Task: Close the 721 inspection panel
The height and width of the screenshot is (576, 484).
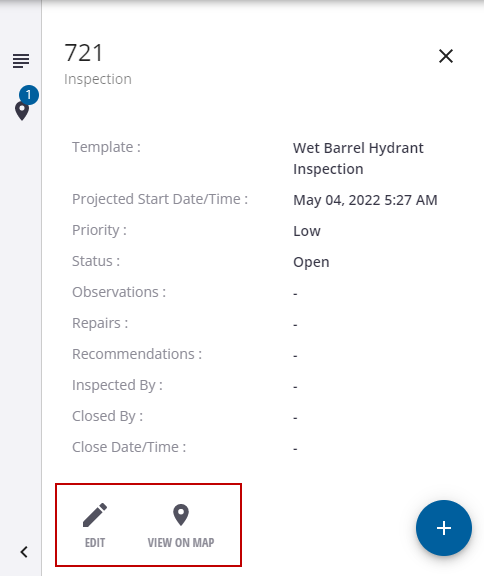Action: coord(446,56)
